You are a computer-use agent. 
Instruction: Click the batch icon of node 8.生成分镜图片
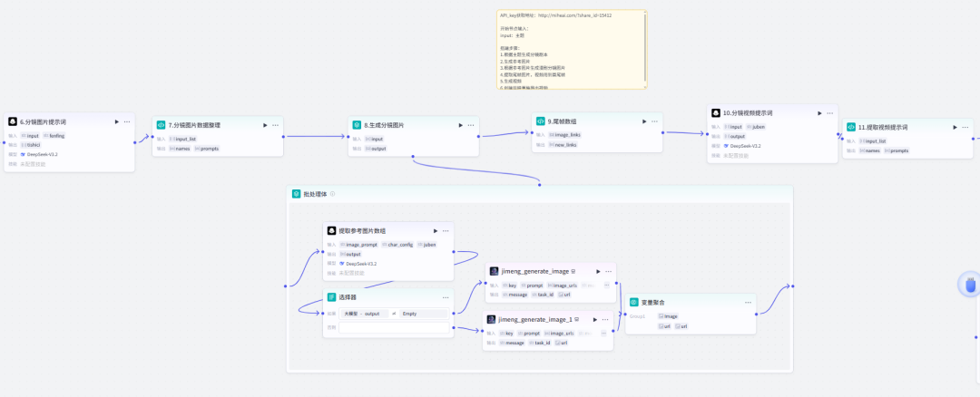click(357, 125)
